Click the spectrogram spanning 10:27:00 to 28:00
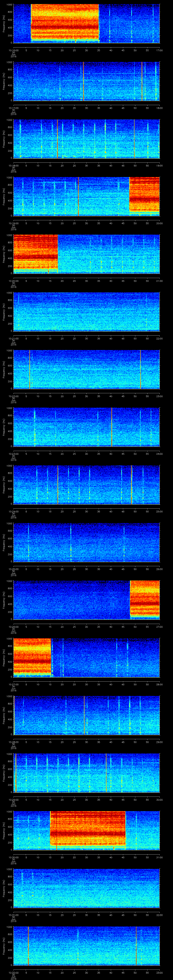Image resolution: width=173 pixels, height=980 pixels. (86, 657)
